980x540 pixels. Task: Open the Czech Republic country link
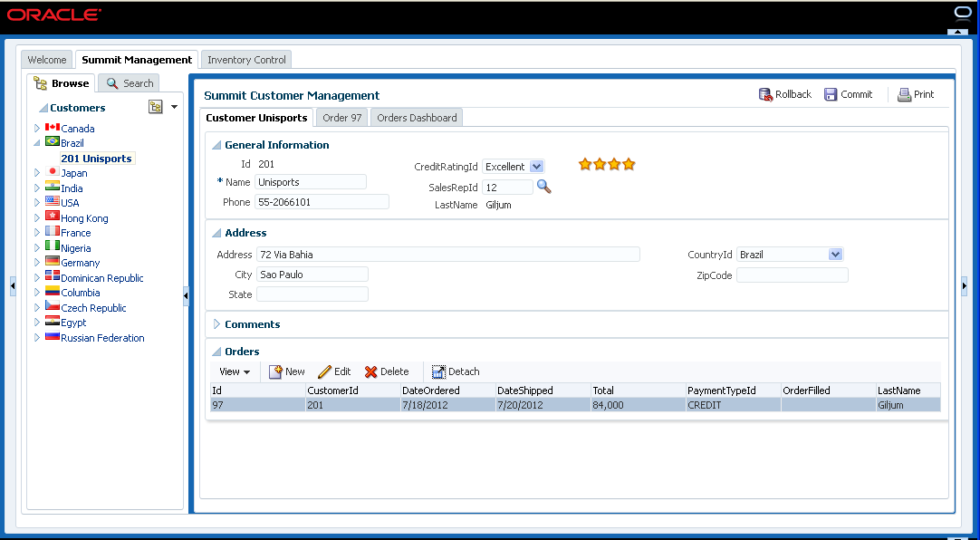click(x=93, y=307)
